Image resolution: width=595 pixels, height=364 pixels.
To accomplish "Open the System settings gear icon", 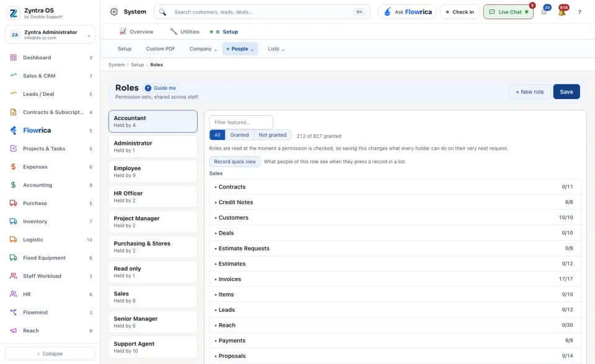I will tap(114, 12).
